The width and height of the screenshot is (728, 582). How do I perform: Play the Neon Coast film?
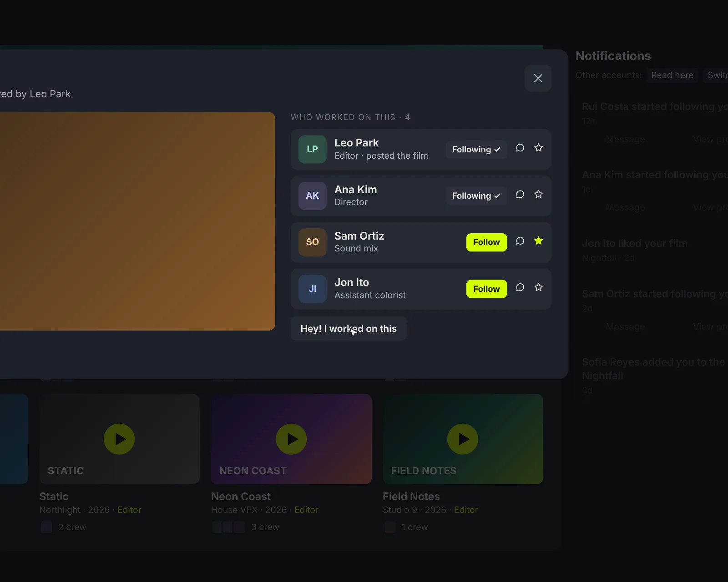pos(291,439)
